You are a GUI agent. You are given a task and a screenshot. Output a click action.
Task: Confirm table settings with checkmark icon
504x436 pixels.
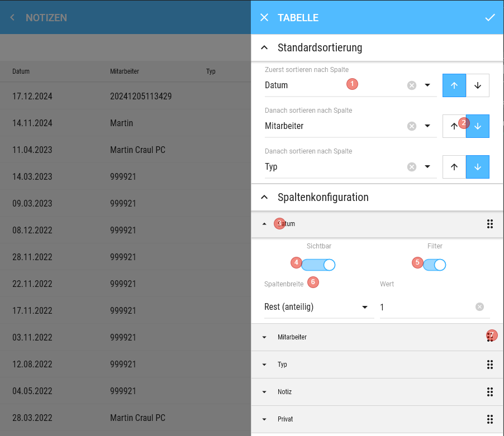[x=490, y=17]
